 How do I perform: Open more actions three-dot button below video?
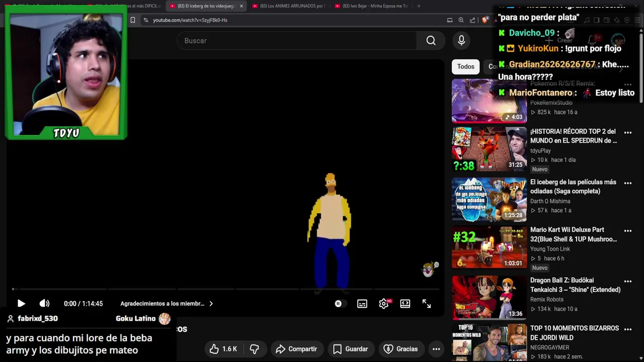tap(436, 349)
